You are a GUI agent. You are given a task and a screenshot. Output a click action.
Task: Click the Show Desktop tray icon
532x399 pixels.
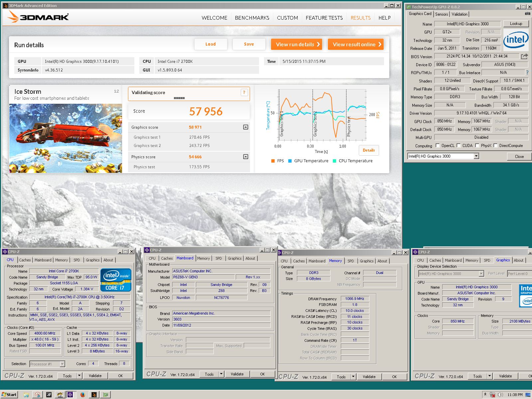click(x=529, y=395)
